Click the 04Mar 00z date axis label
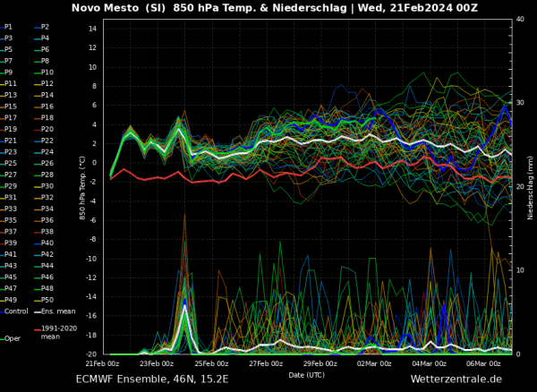The height and width of the screenshot is (392, 537). (429, 363)
